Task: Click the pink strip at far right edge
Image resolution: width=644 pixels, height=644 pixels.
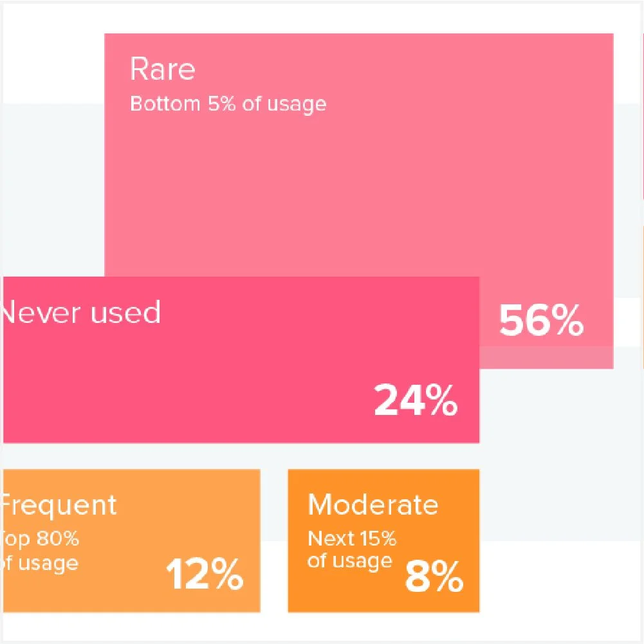Action: (x=642, y=116)
